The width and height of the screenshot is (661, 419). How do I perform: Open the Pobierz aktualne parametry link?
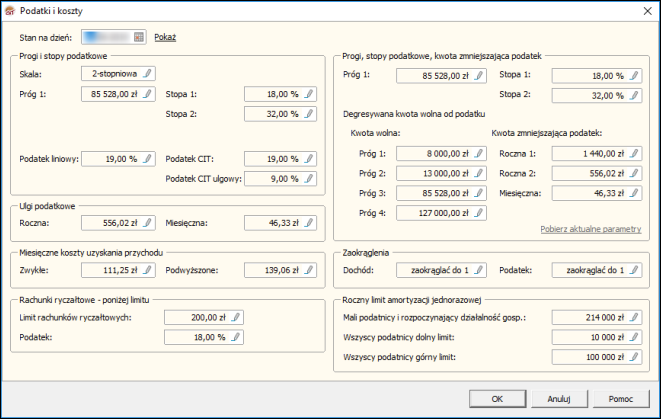tap(590, 229)
